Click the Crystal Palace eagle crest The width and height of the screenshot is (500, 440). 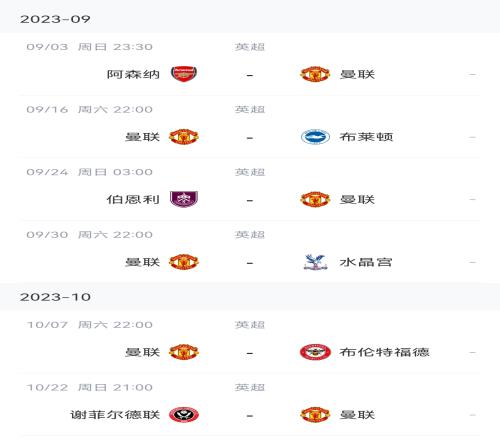315,262
